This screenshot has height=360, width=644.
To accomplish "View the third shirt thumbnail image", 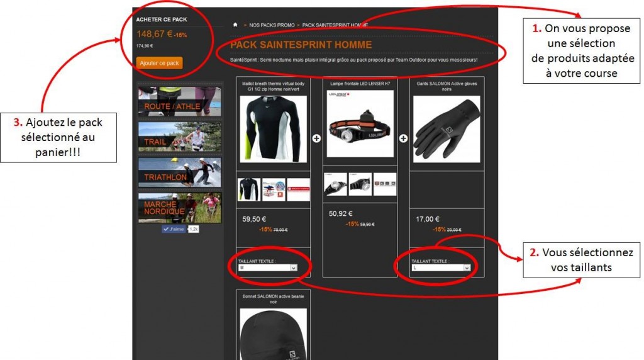I will pyautogui.click(x=299, y=189).
